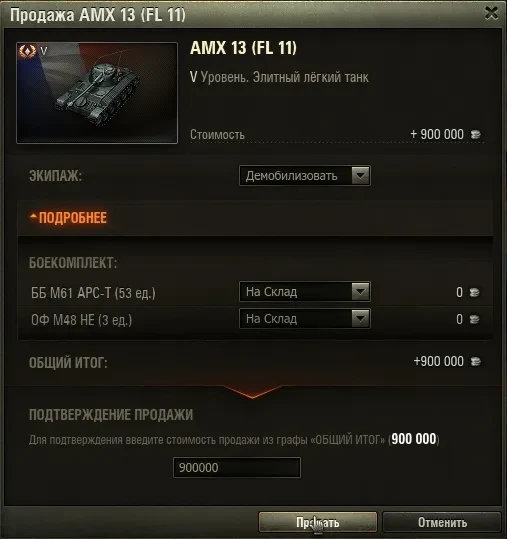This screenshot has width=507, height=539.
Task: Open dropdown for ББ M61 APC-T shells
Action: (305, 292)
